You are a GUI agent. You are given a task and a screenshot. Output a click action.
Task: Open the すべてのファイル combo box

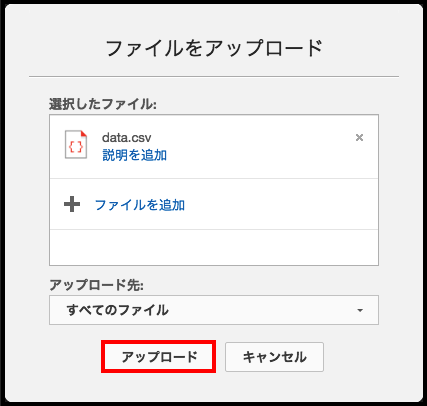pos(214,310)
